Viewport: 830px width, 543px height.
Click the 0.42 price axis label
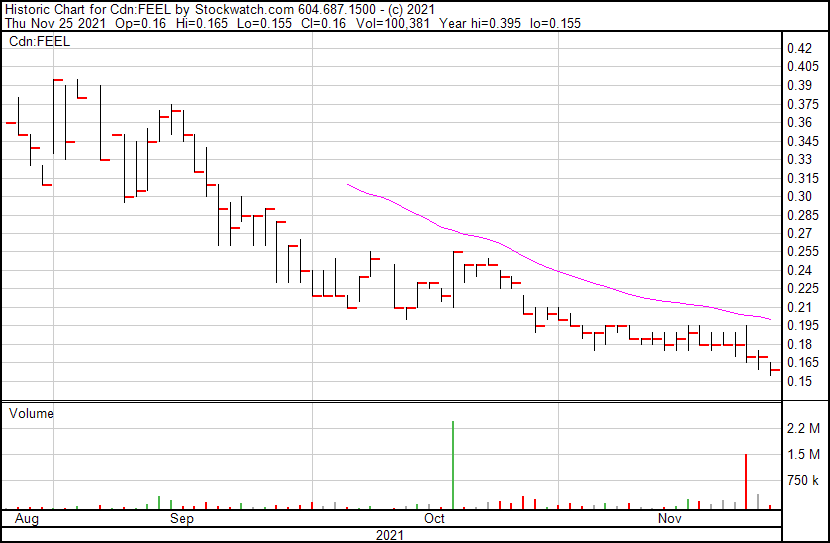click(799, 49)
